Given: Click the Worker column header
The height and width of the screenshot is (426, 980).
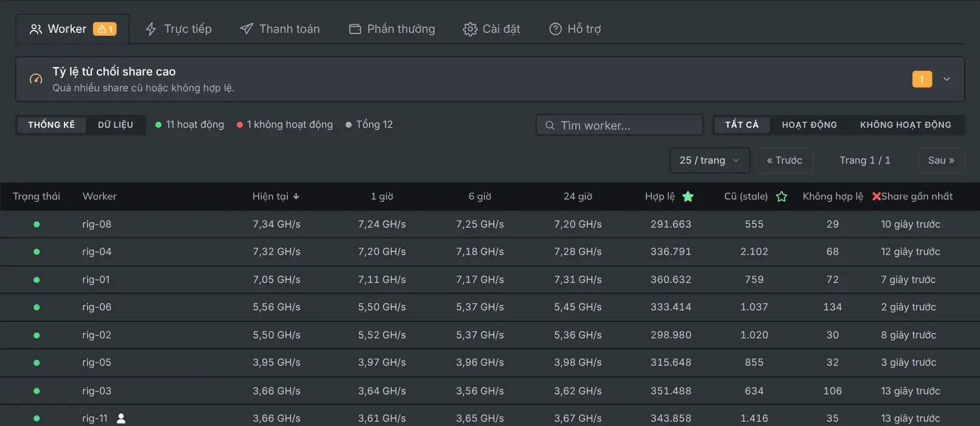Looking at the screenshot, I should pyautogui.click(x=99, y=197).
